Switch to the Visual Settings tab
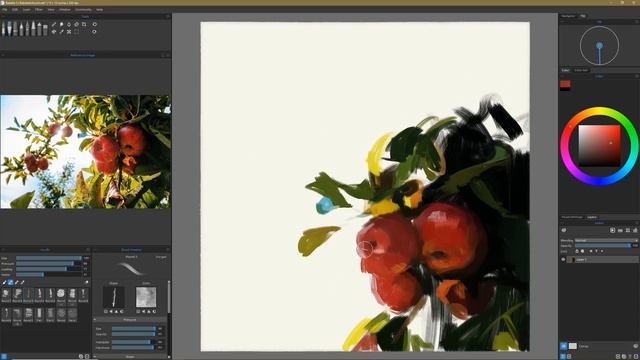The height and width of the screenshot is (360, 640). (x=572, y=217)
